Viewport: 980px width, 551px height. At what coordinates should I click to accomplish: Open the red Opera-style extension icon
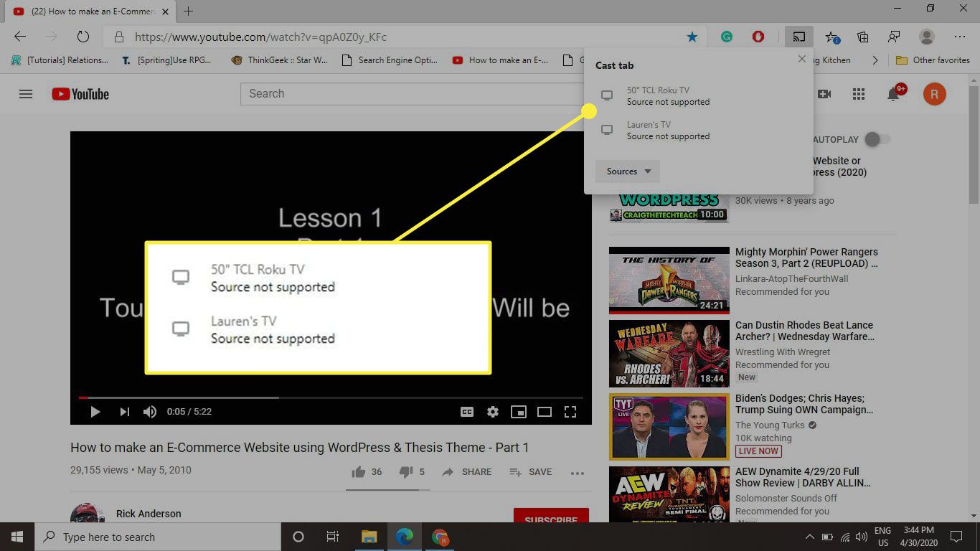(x=758, y=37)
